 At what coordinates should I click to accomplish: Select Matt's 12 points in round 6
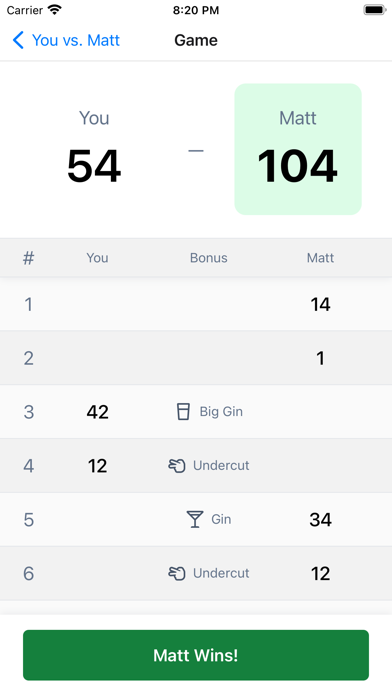(320, 573)
